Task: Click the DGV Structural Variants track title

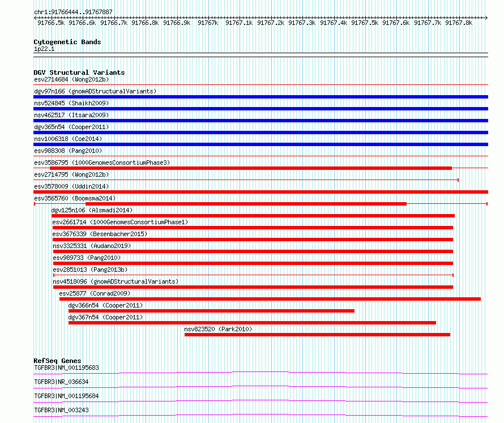Action: click(79, 72)
